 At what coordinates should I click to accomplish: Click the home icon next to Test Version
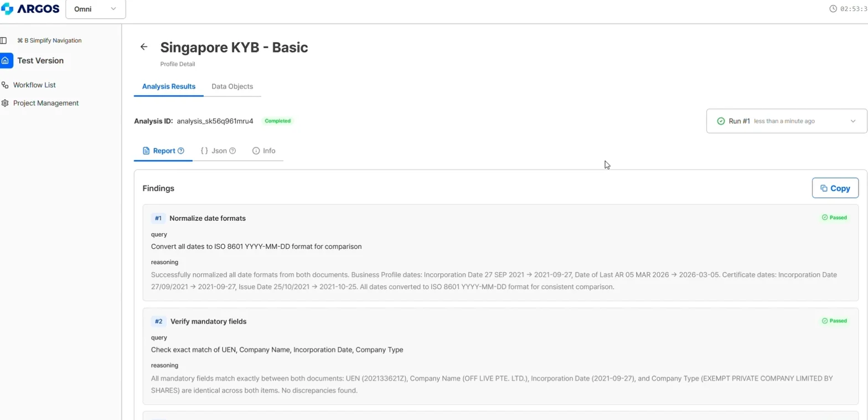coord(5,60)
